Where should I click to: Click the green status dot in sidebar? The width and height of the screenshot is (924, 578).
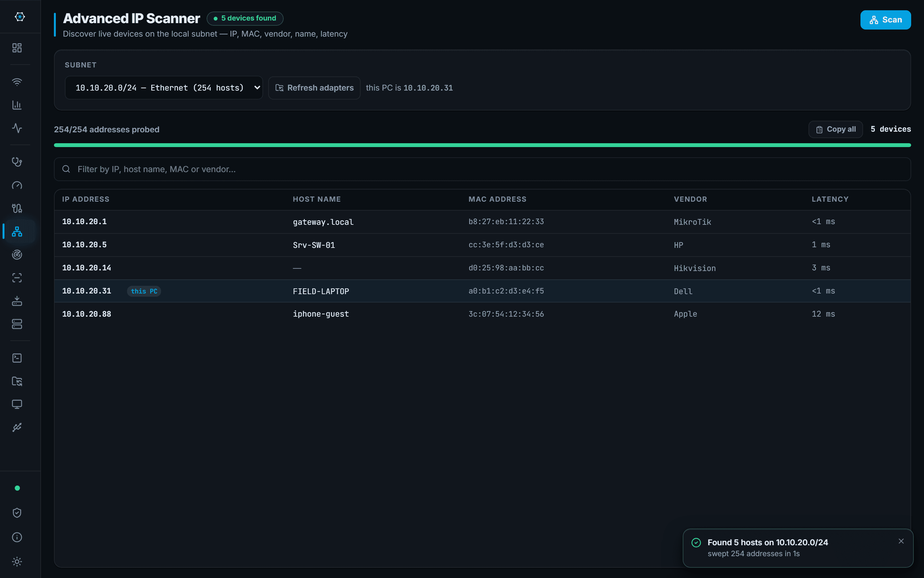(x=17, y=488)
